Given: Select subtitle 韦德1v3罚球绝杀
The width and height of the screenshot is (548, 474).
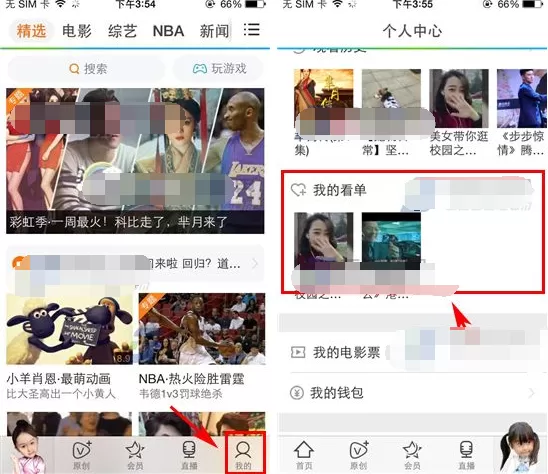Looking at the screenshot, I should [x=180, y=394].
